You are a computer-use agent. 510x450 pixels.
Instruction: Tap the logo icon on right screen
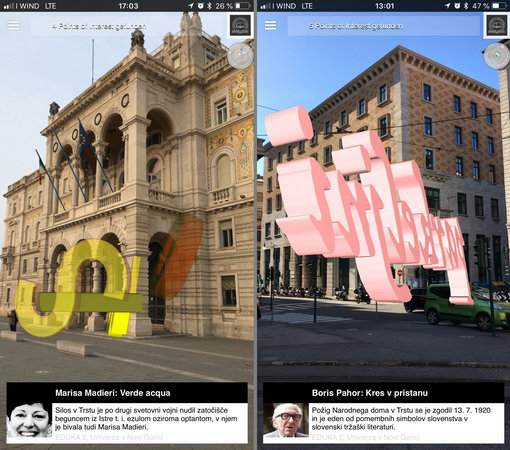(x=496, y=25)
